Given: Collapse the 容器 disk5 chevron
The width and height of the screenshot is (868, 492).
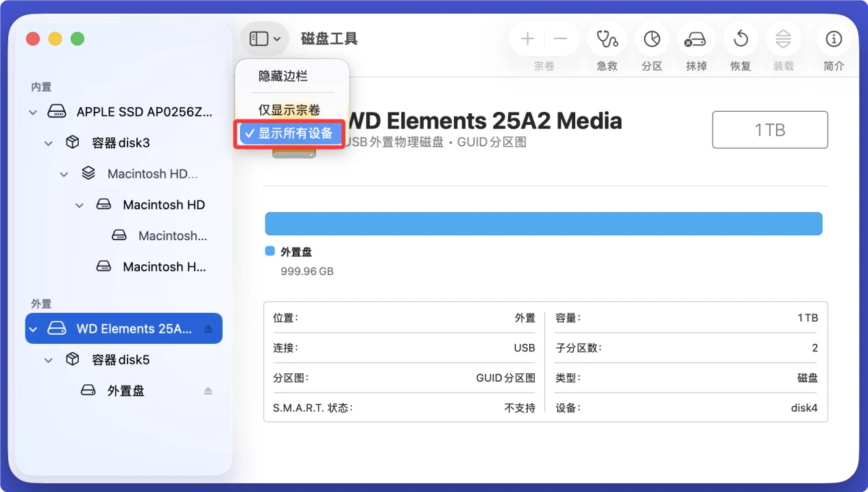Looking at the screenshot, I should click(49, 360).
